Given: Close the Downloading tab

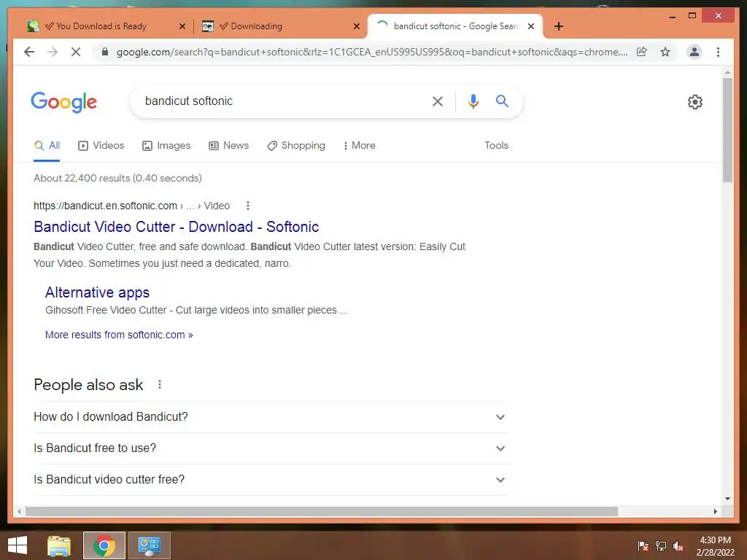Looking at the screenshot, I should 356,26.
